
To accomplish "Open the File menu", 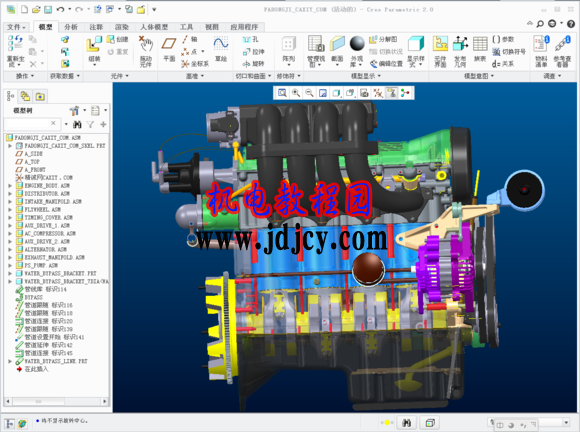I will point(16,27).
